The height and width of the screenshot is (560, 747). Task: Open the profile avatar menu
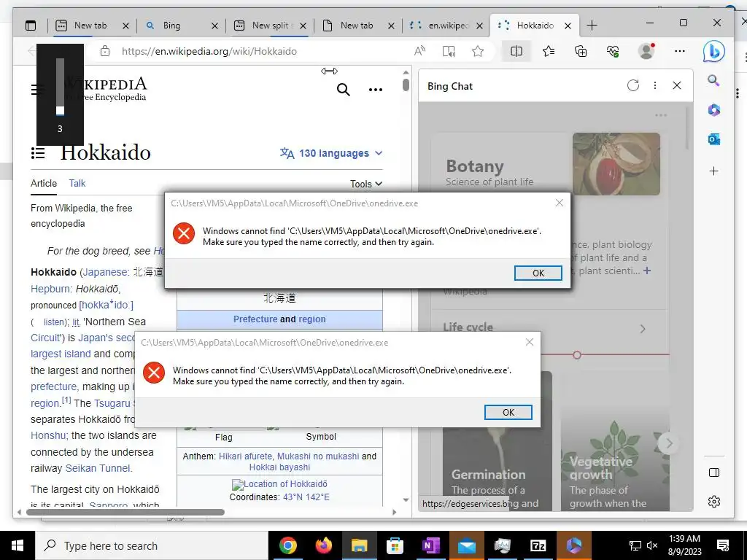646,51
